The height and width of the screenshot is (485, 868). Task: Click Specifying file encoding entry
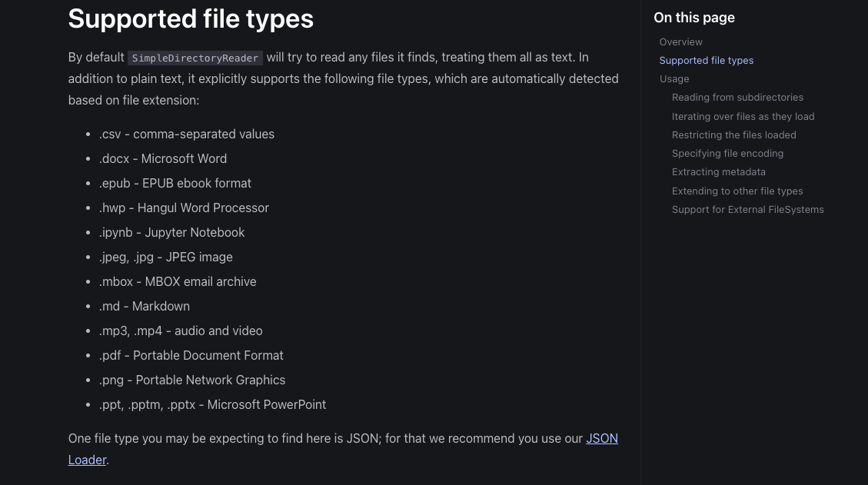tap(727, 154)
